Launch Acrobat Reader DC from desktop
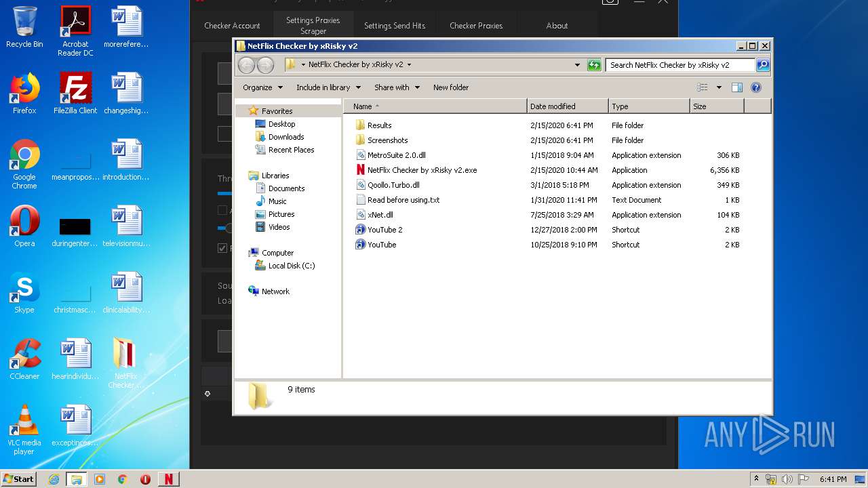This screenshot has height=488, width=868. click(75, 30)
